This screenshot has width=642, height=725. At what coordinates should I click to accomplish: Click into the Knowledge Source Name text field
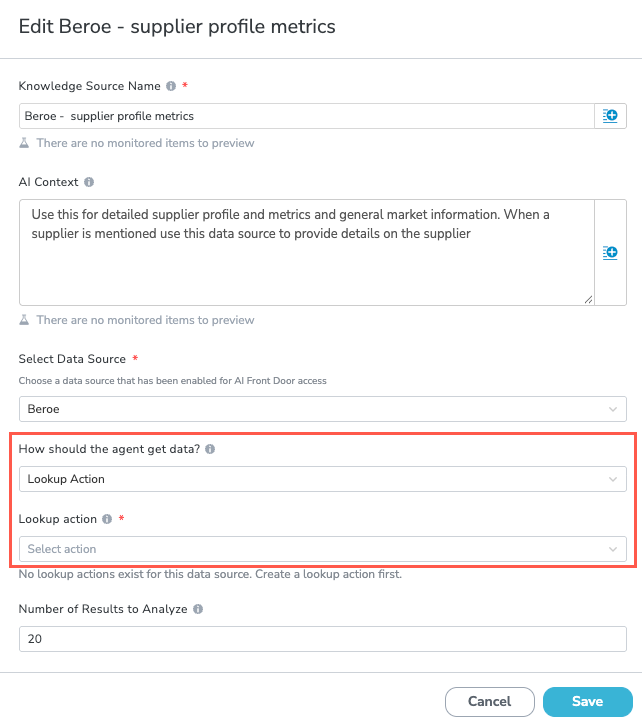[x=307, y=116]
